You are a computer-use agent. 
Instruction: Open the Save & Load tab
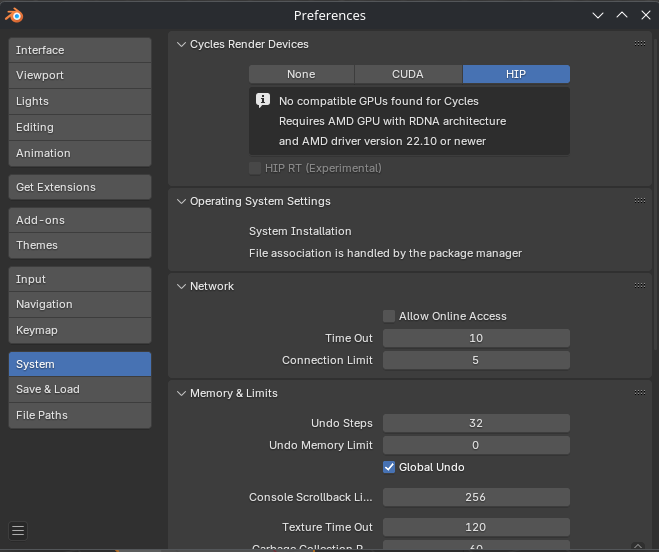click(x=80, y=389)
